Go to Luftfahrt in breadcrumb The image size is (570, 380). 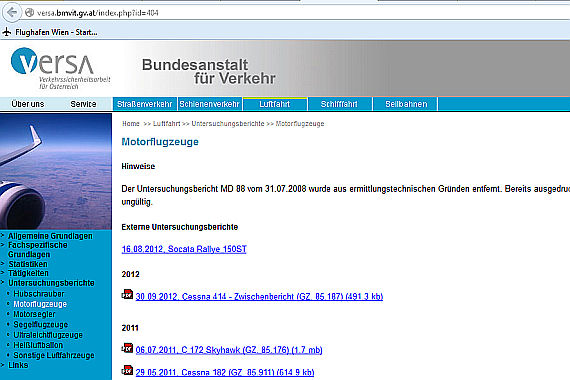click(x=166, y=124)
